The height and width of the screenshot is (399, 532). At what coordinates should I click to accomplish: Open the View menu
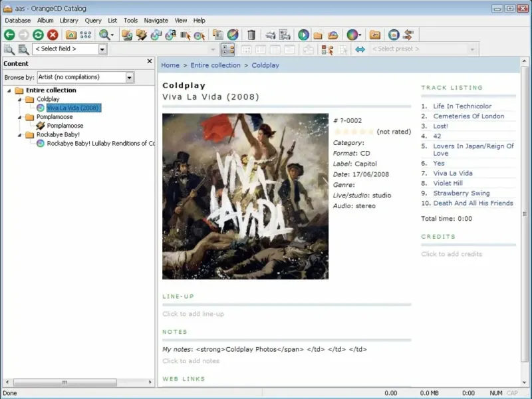coord(180,21)
